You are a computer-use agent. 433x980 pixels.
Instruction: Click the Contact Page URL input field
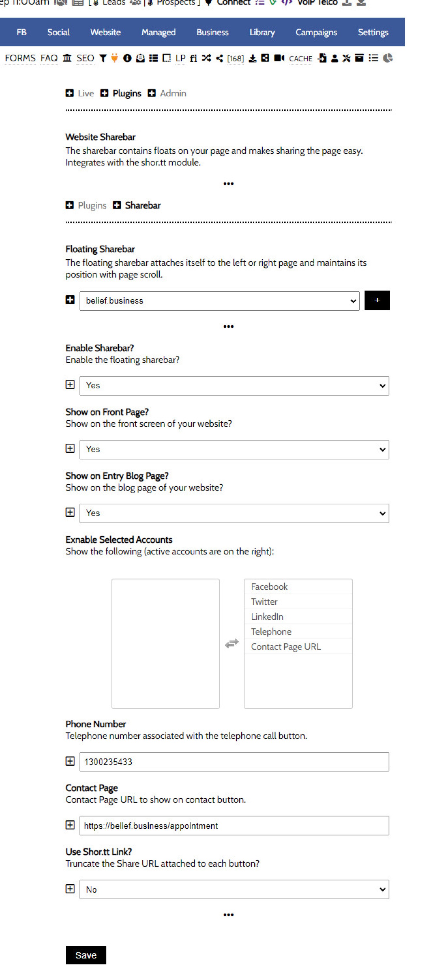234,825
